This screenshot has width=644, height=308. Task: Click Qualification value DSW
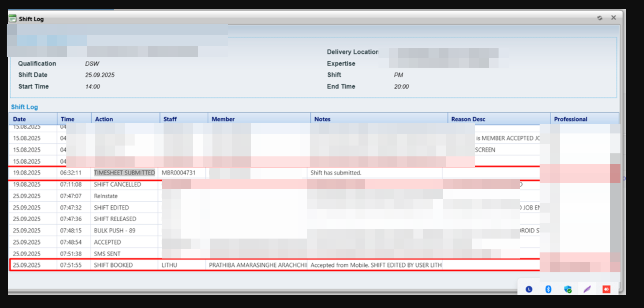tap(92, 64)
